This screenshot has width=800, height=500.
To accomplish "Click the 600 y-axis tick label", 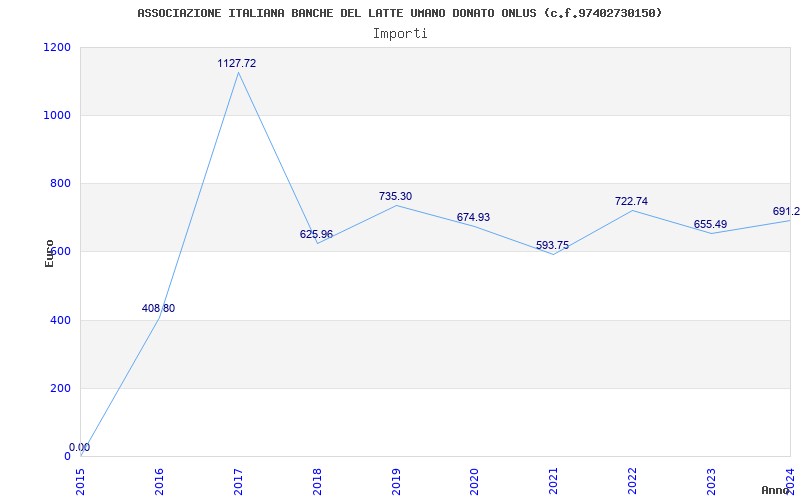I will pyautogui.click(x=60, y=252).
